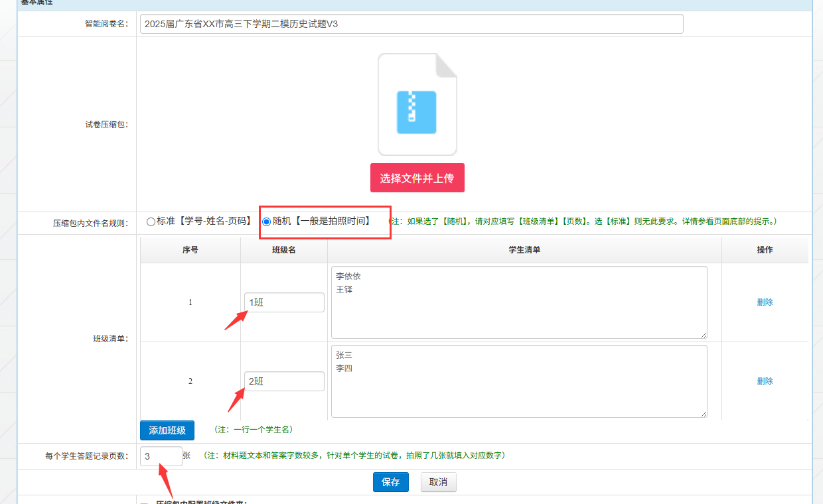Screen dimensions: 823x504
Task: Click the student list textarea containing 张三
Action: pos(518,381)
